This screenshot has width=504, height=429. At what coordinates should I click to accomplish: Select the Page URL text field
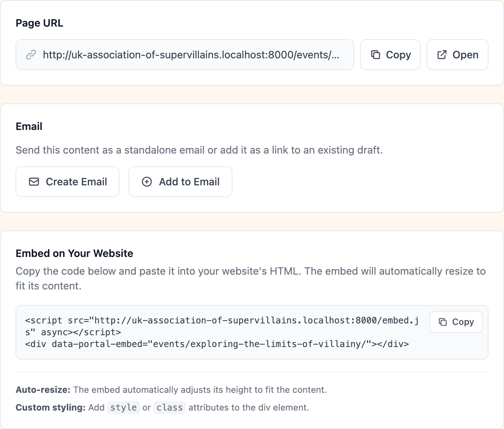click(185, 55)
